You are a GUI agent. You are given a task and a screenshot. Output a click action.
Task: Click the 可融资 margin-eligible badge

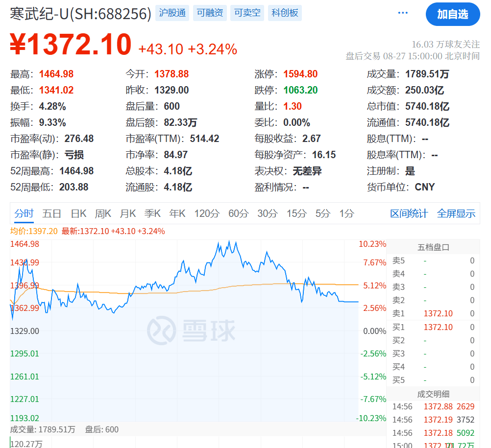210,13
